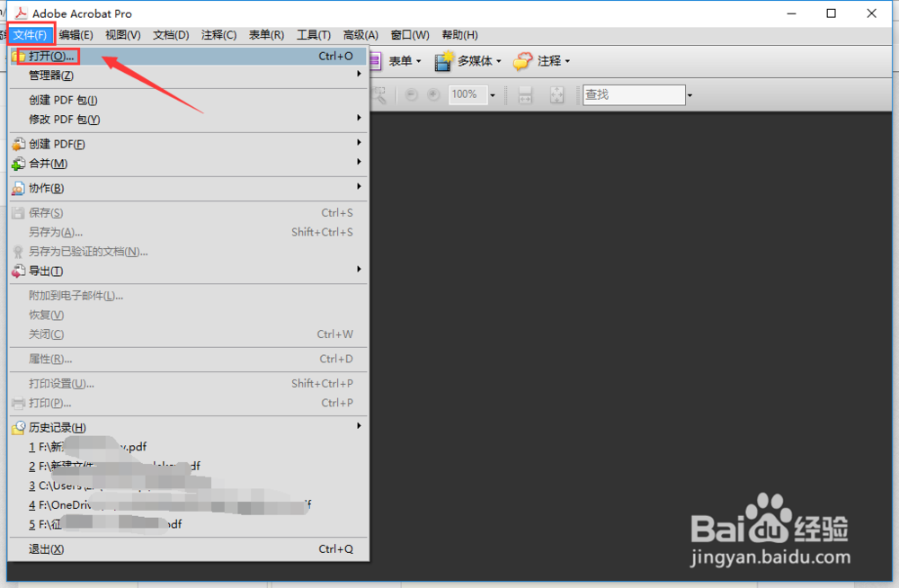Open recent file 2 F:\新建
899x588 pixels.
click(x=188, y=467)
